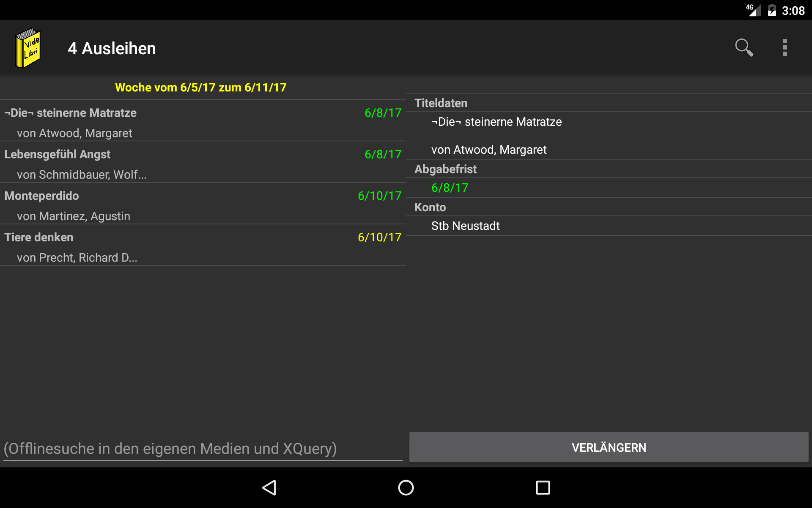Tap the 4G signal indicator
812x508 pixels.
pos(753,10)
